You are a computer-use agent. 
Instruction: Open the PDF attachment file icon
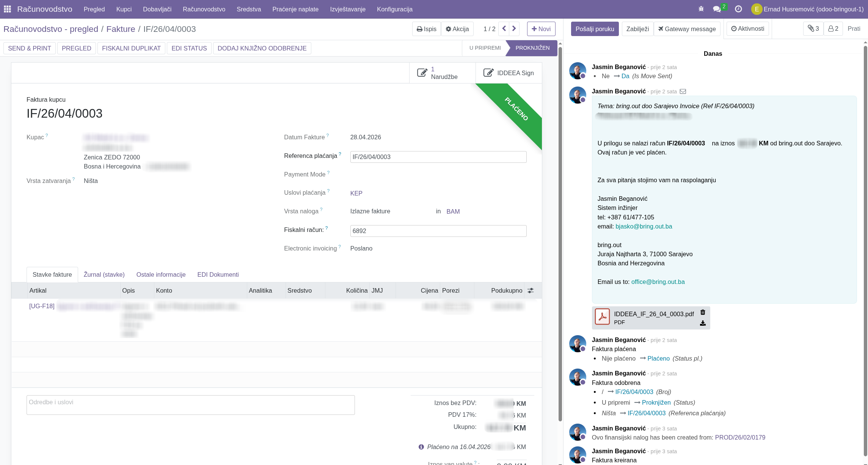[x=602, y=317]
